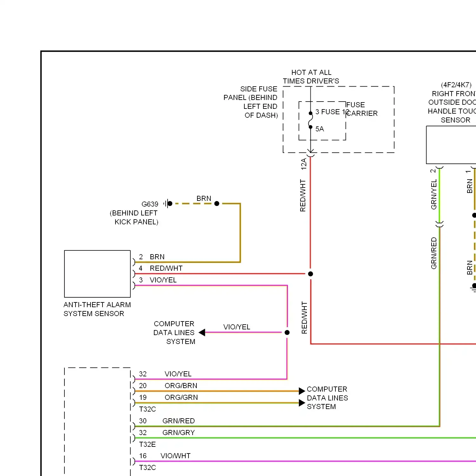476x476 pixels.
Task: Click the HOT AT ALL TIMES heading
Action: (x=311, y=77)
